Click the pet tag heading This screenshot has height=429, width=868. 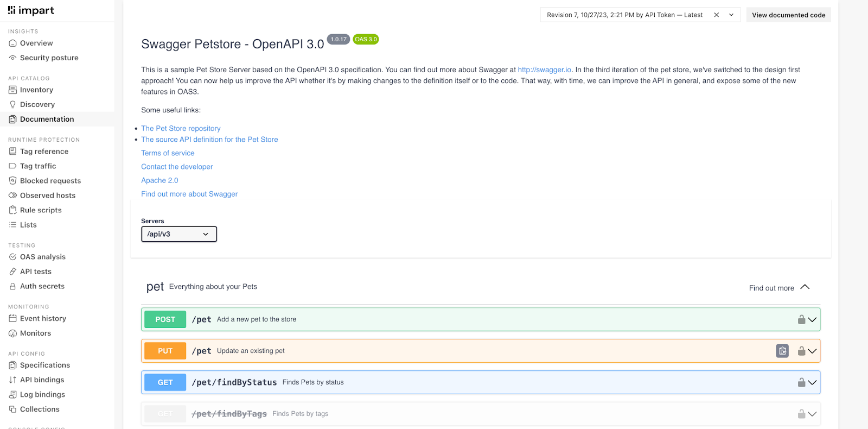(x=155, y=287)
